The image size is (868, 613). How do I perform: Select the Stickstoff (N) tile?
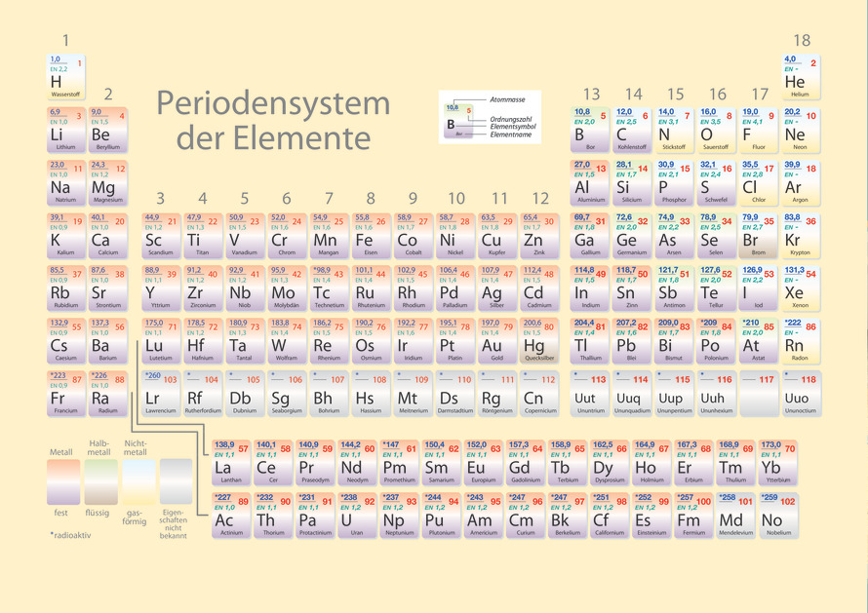[x=674, y=130]
